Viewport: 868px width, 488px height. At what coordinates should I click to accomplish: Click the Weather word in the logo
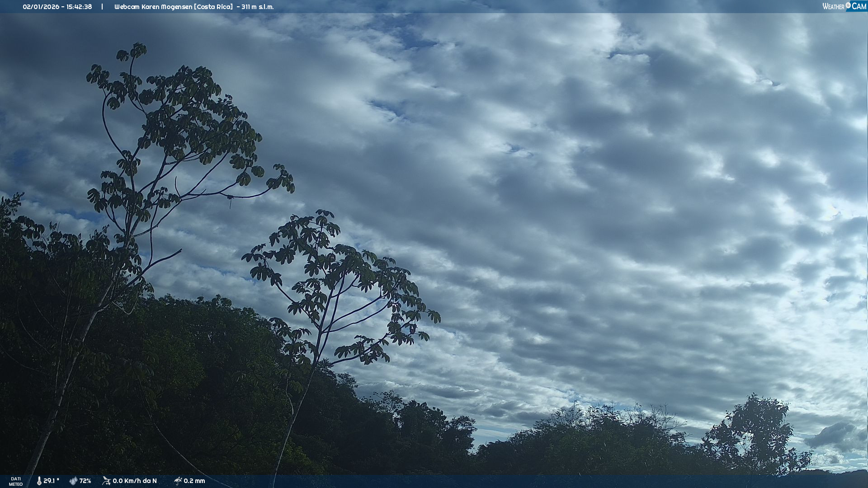tap(833, 6)
